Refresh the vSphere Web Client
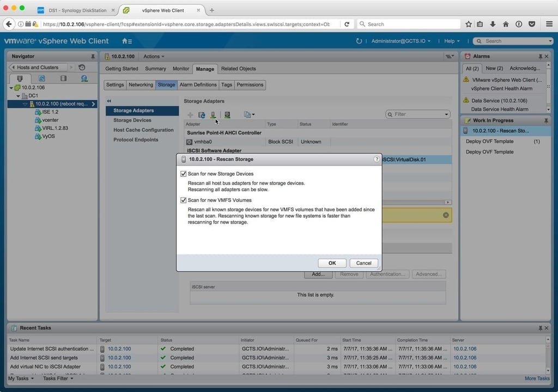The width and height of the screenshot is (558, 392). coord(359,41)
